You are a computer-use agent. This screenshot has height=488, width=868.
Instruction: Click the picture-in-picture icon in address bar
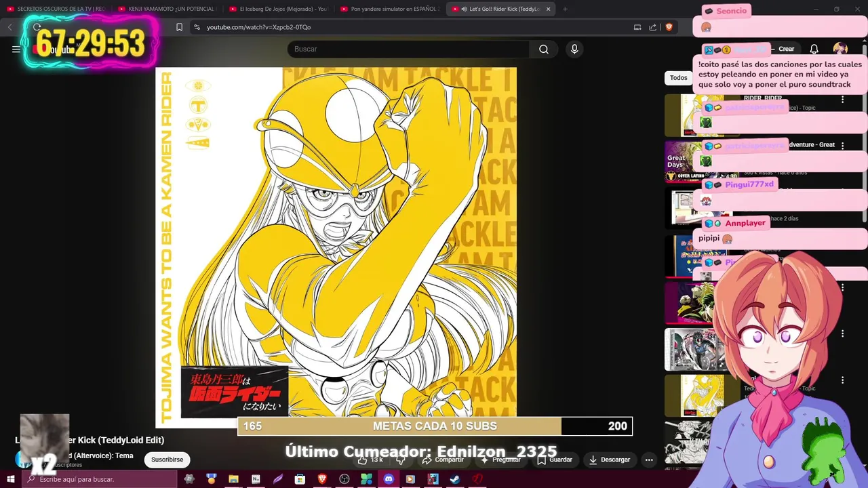[x=637, y=27]
